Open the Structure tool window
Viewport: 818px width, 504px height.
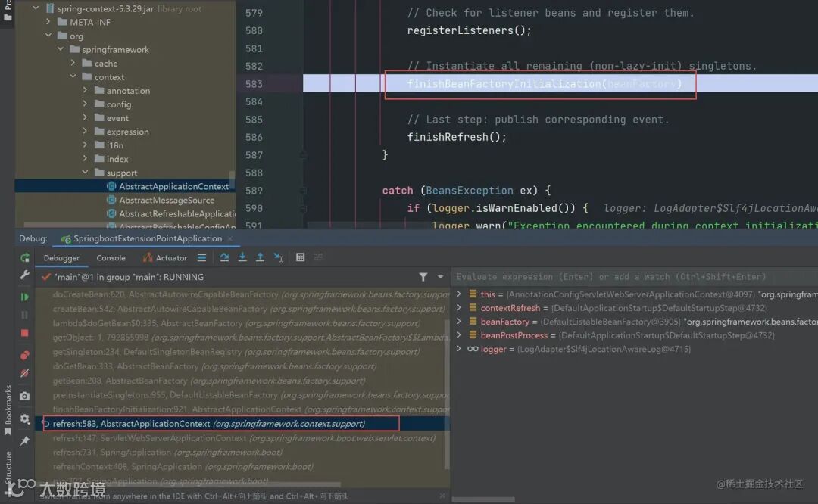[x=8, y=466]
